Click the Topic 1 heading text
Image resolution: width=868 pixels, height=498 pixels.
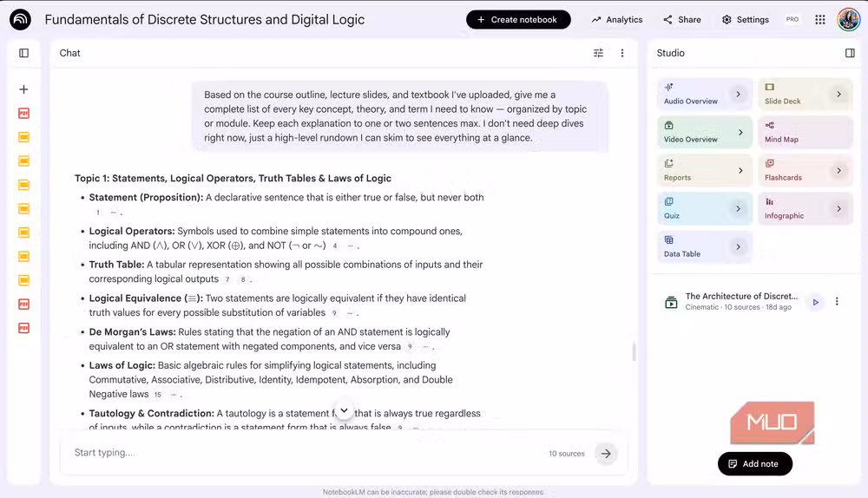click(233, 178)
